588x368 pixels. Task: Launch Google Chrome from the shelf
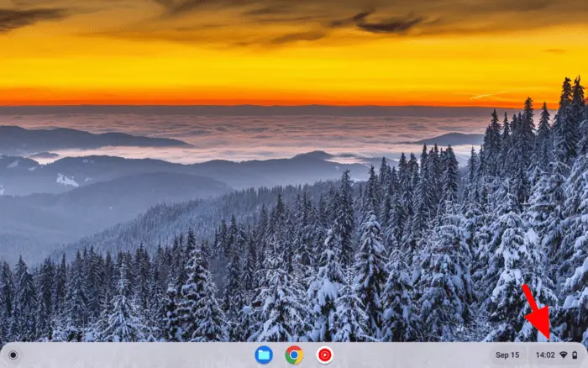point(294,355)
